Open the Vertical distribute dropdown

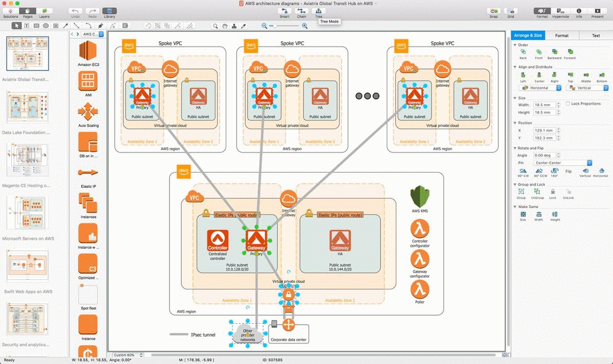coord(587,88)
